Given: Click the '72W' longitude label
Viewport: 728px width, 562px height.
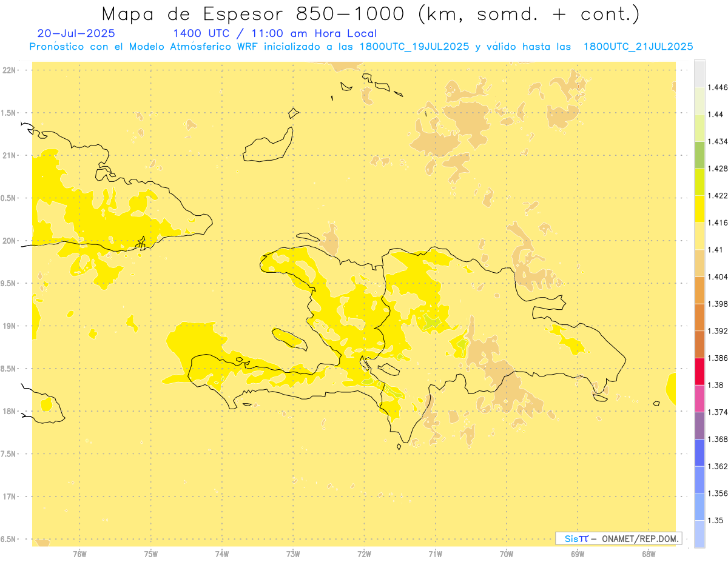Looking at the screenshot, I should 364,554.
